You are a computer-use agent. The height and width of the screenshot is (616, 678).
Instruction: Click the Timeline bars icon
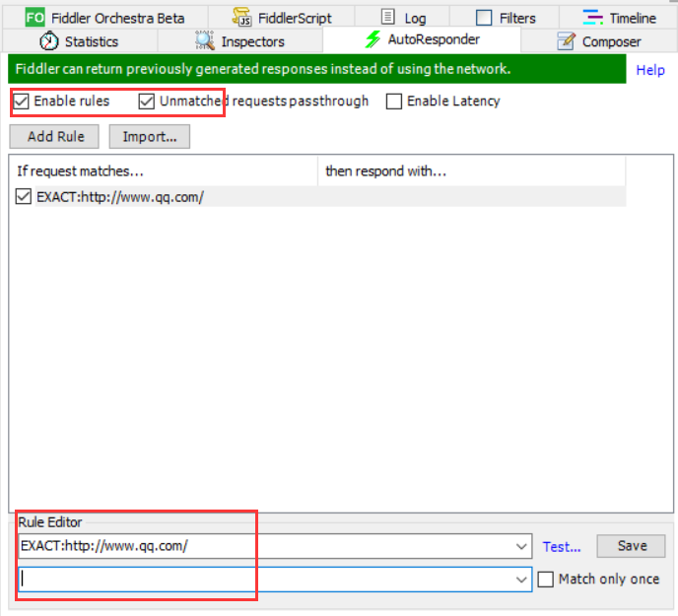pyautogui.click(x=592, y=18)
